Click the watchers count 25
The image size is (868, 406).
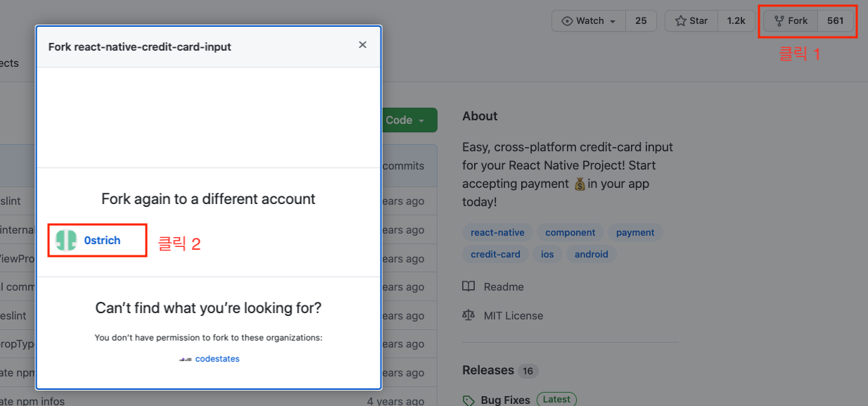click(641, 21)
